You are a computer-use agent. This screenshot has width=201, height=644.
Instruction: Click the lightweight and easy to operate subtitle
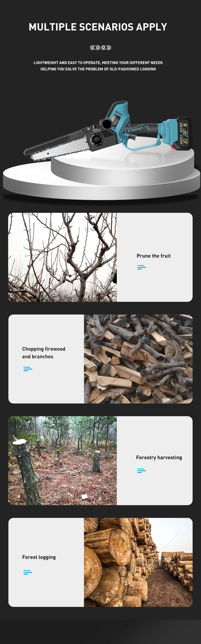tap(98, 66)
